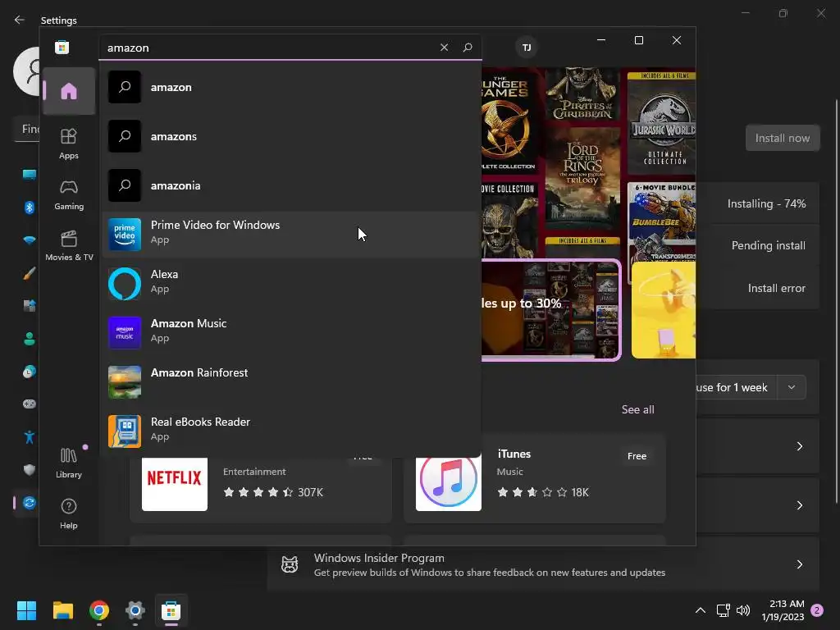This screenshot has height=630, width=840.
Task: Switch to Settings from the taskbar
Action: tap(135, 610)
